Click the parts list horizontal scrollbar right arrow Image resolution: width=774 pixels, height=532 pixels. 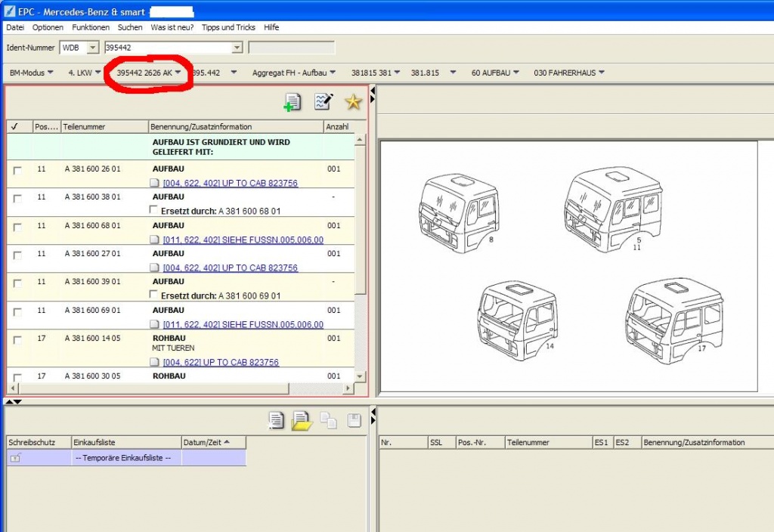pos(348,388)
